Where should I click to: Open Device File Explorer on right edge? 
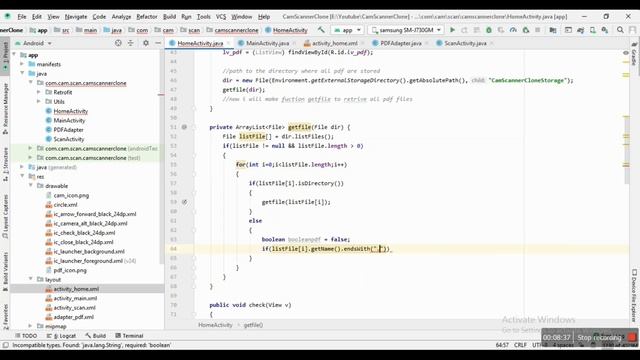[x=634, y=295]
